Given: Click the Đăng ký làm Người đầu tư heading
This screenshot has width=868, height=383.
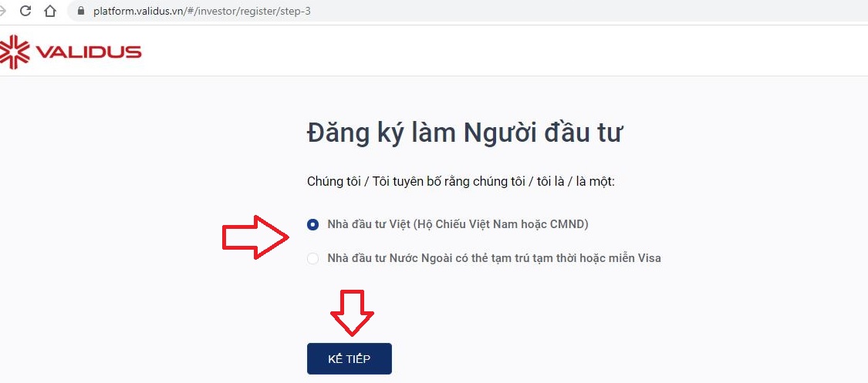Looking at the screenshot, I should pyautogui.click(x=465, y=134).
